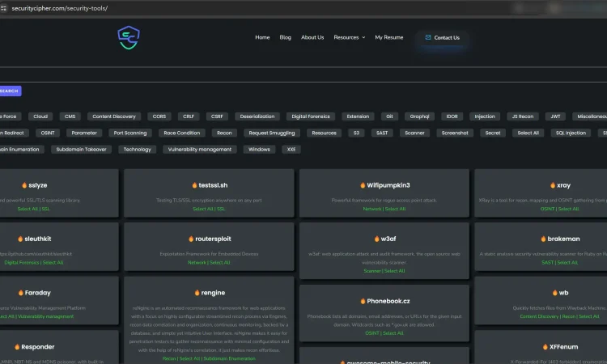The width and height of the screenshot is (607, 364).
Task: Select the Secret filter tag
Action: (493, 133)
